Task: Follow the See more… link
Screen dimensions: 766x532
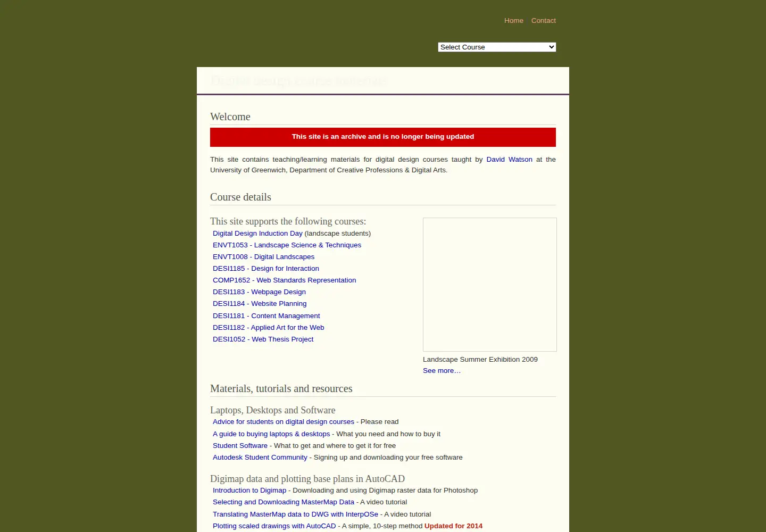Action: tap(442, 371)
